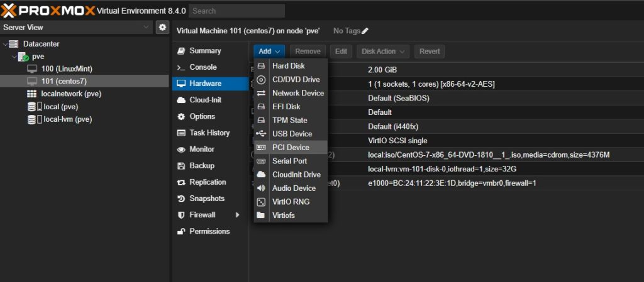Click the Console prompt icon

181,67
